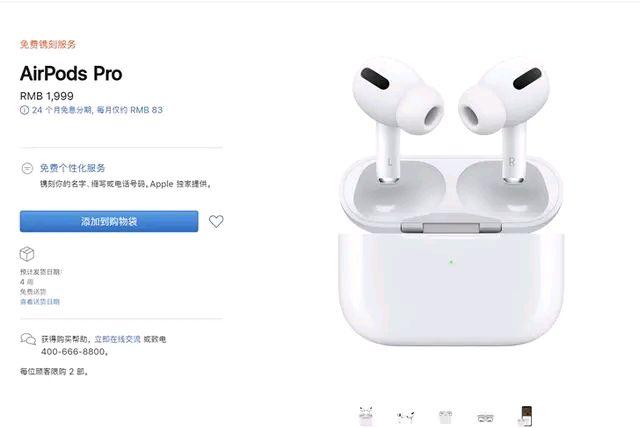Screen dimensions: 640x428
Task: Start online chat via 立即在线交流 link
Action: [118, 339]
